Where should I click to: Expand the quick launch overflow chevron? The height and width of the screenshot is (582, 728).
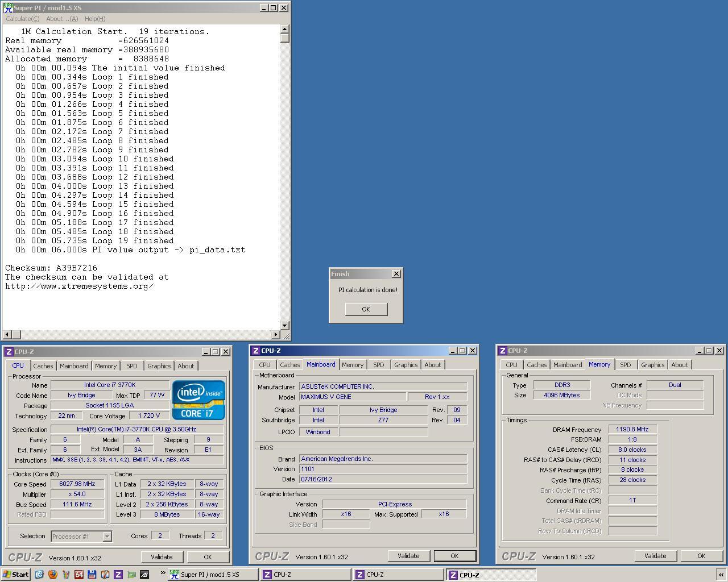pos(163,572)
